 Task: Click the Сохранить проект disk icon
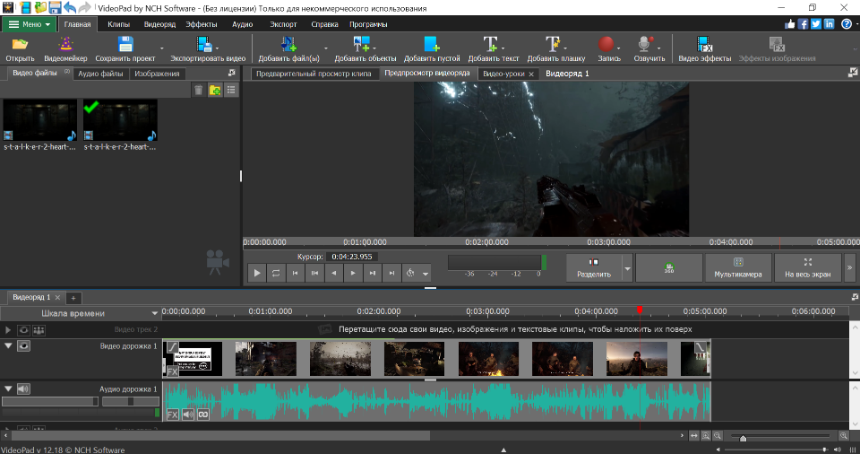click(x=125, y=44)
